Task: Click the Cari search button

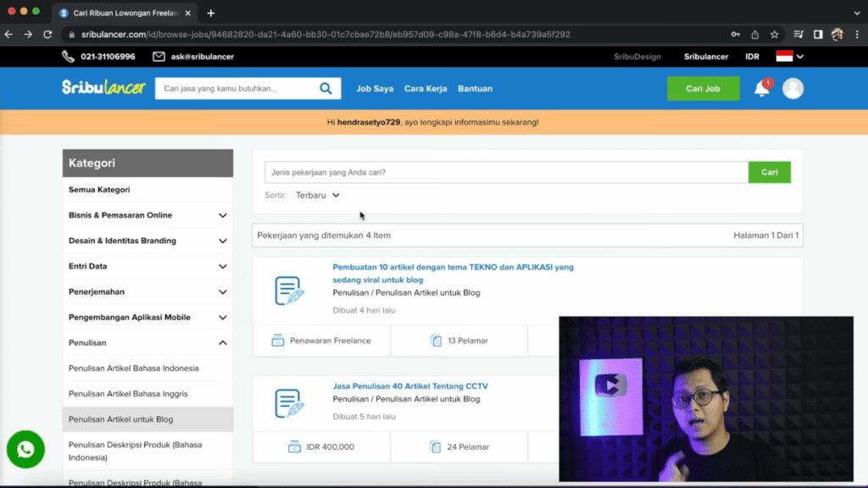Action: coord(770,172)
